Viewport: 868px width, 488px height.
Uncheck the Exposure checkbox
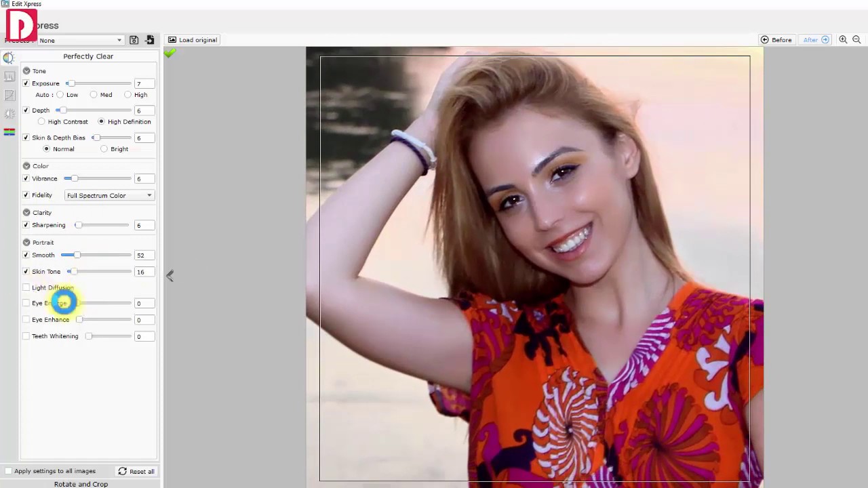(26, 83)
